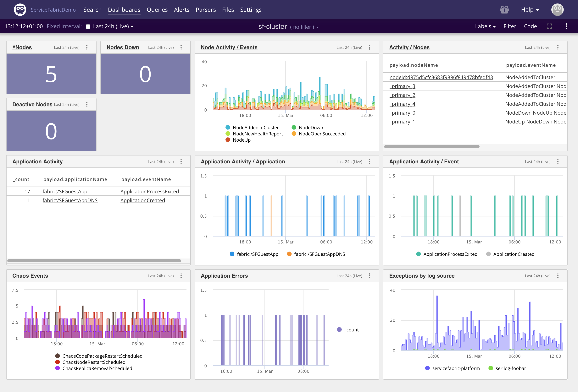Toggle fullscreen dashboard mode icon
Viewport: 578px width, 392px height.
(549, 26)
